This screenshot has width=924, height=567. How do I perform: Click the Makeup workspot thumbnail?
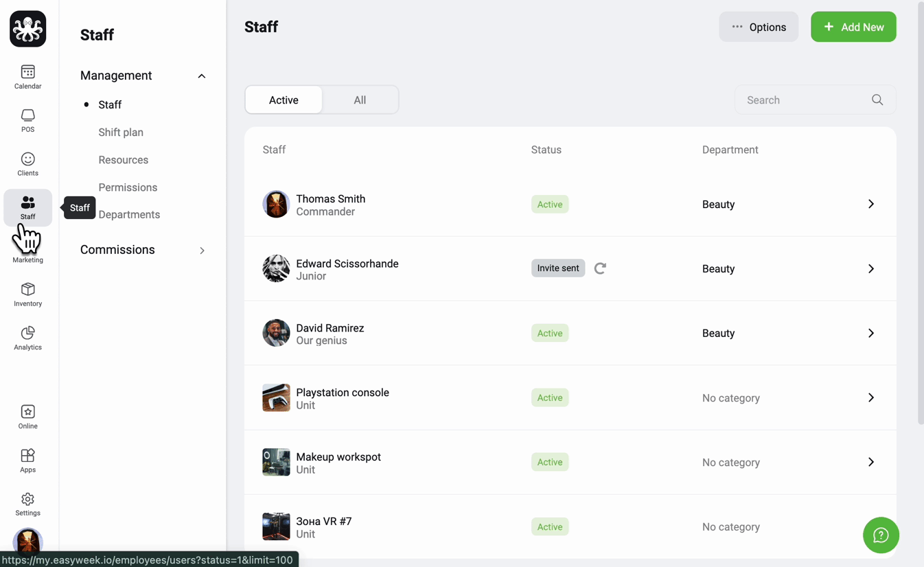tap(276, 462)
